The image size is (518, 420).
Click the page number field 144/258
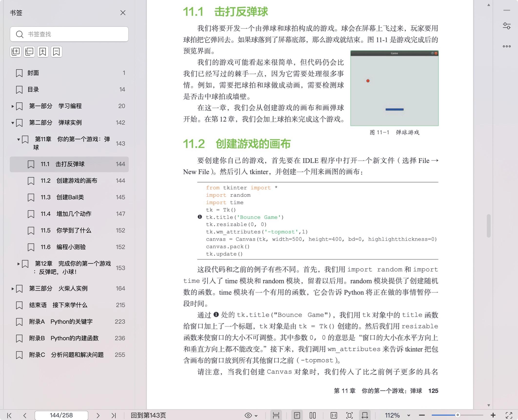tap(61, 415)
